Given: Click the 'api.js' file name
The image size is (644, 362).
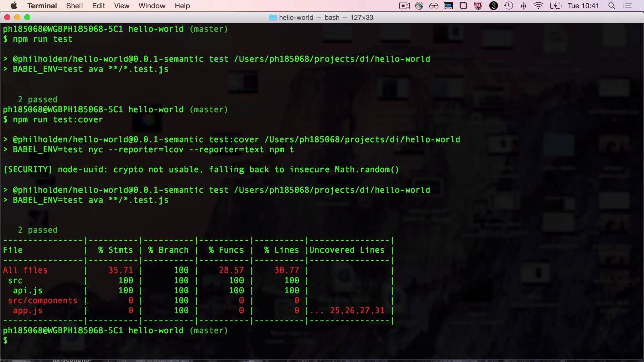Looking at the screenshot, I should point(28,291).
